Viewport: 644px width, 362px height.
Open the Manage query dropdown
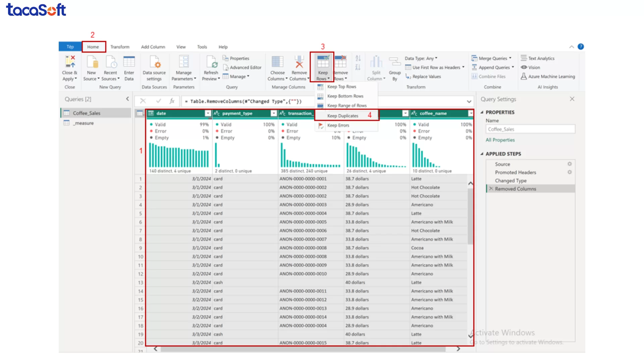pyautogui.click(x=236, y=76)
